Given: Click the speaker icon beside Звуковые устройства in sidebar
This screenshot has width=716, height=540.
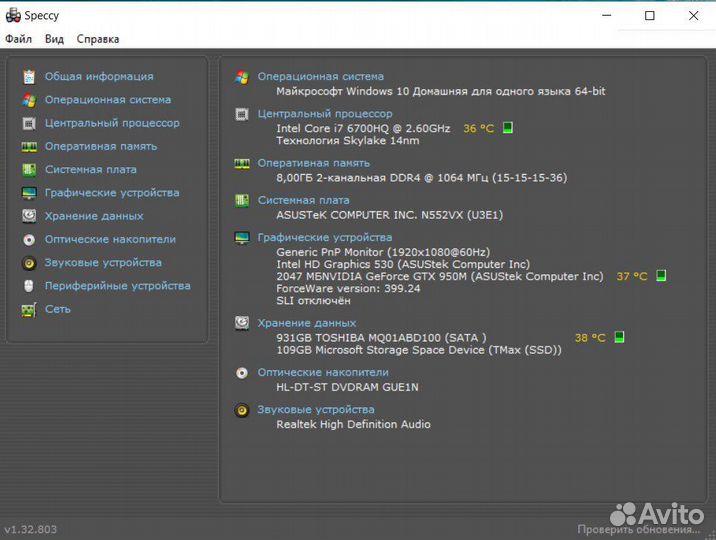Looking at the screenshot, I should 29,263.
